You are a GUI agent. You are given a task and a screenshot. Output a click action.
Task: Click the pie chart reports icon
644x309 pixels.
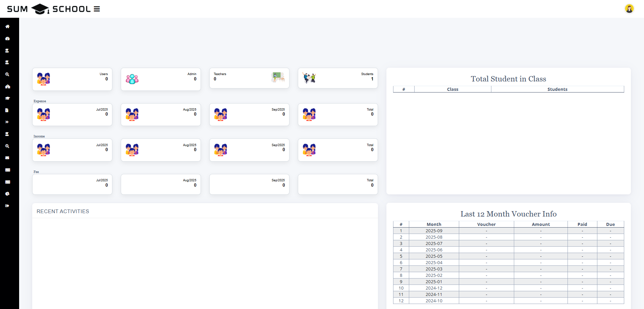[x=7, y=194]
